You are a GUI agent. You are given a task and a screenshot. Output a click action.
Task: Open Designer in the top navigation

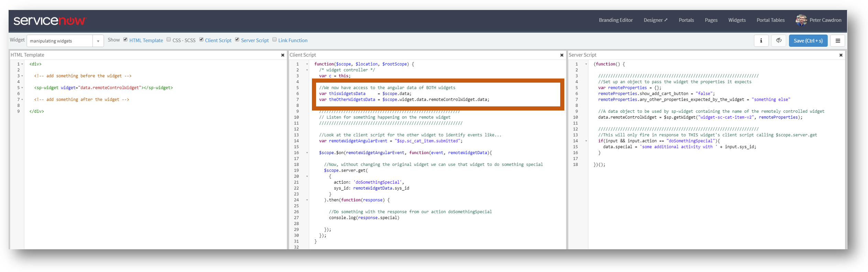tap(655, 20)
